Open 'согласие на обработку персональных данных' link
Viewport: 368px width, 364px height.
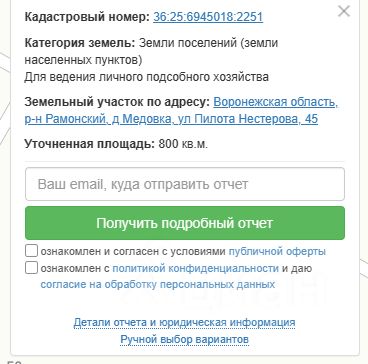coord(158,284)
